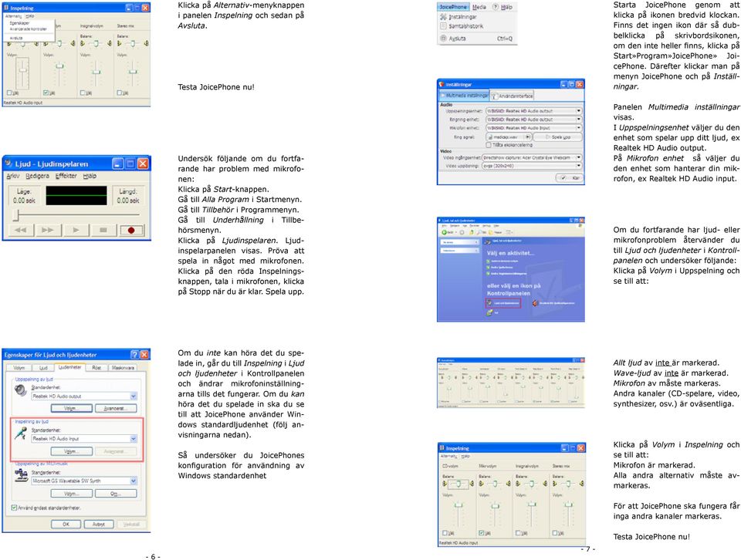Click the stop button in Ljudinspelaren
This screenshot has height=560, width=741.
(x=103, y=230)
